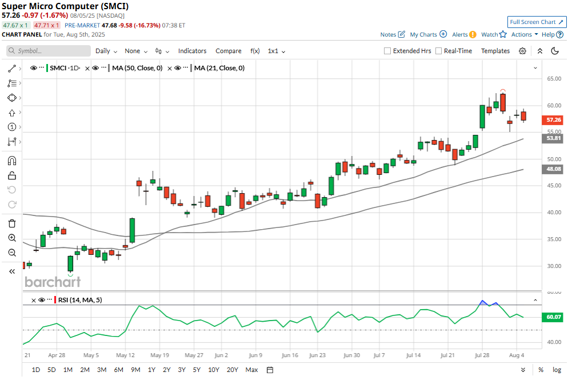576x392 pixels.
Task: Expand the double-down chevron beside the % button
Action: click(x=523, y=370)
